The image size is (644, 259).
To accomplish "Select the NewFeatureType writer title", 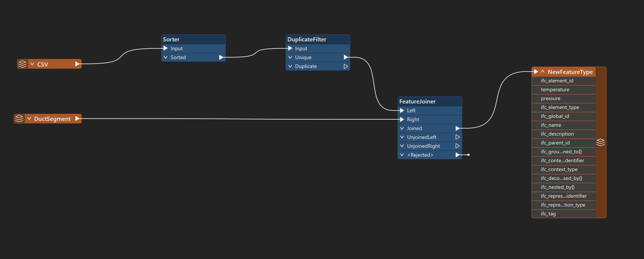I will (570, 72).
